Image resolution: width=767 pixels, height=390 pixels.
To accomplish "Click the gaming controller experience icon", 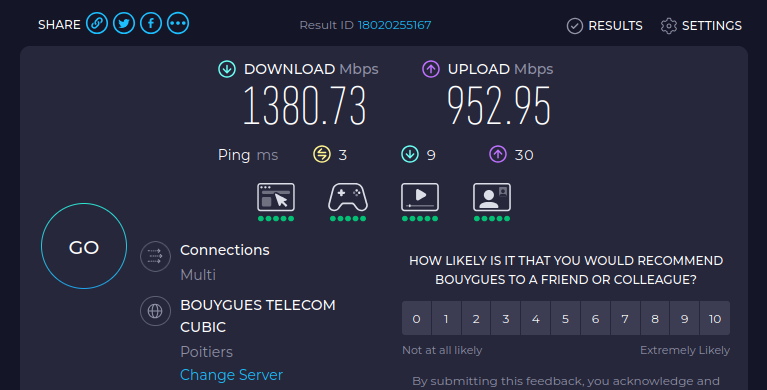I will [x=348, y=197].
